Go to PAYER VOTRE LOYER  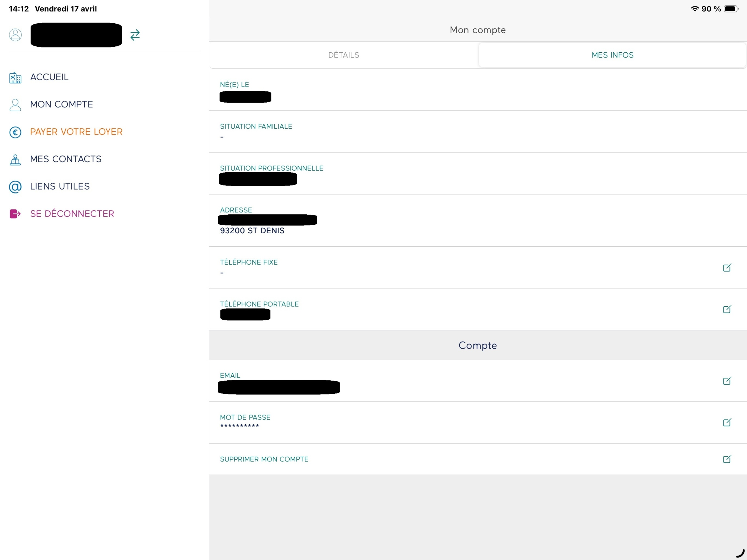[76, 132]
